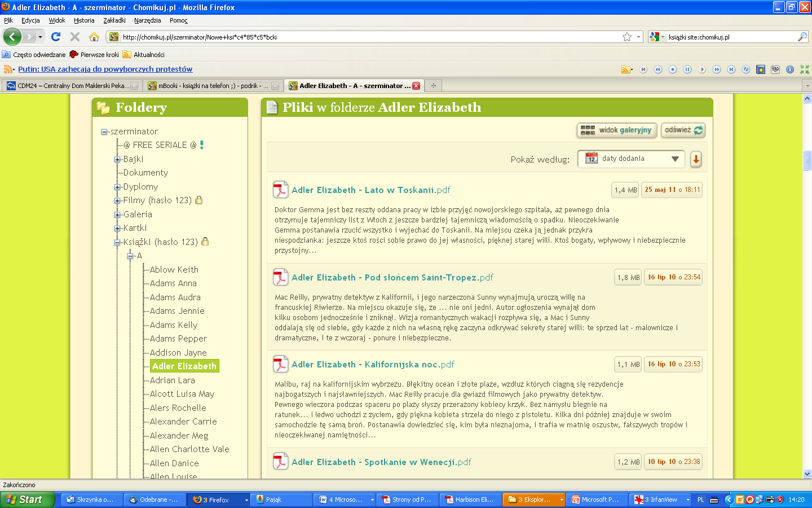Bookmark this page with the star icon

(627, 37)
